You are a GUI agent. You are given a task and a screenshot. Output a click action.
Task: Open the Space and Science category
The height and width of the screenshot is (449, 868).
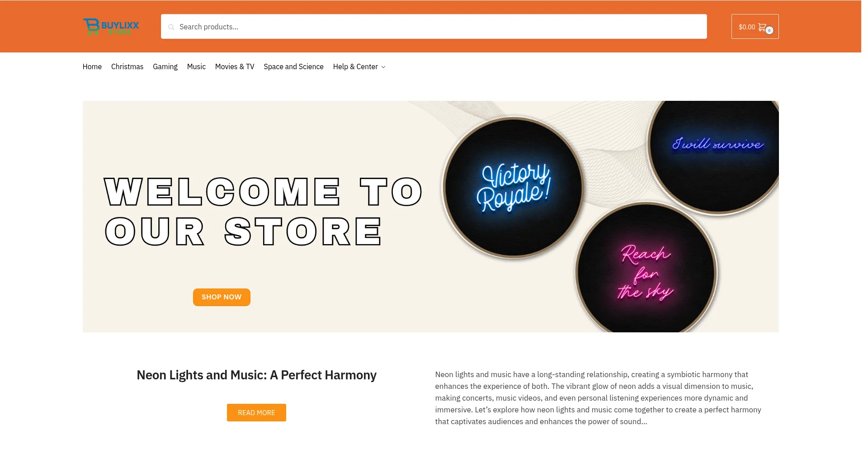[x=293, y=66]
